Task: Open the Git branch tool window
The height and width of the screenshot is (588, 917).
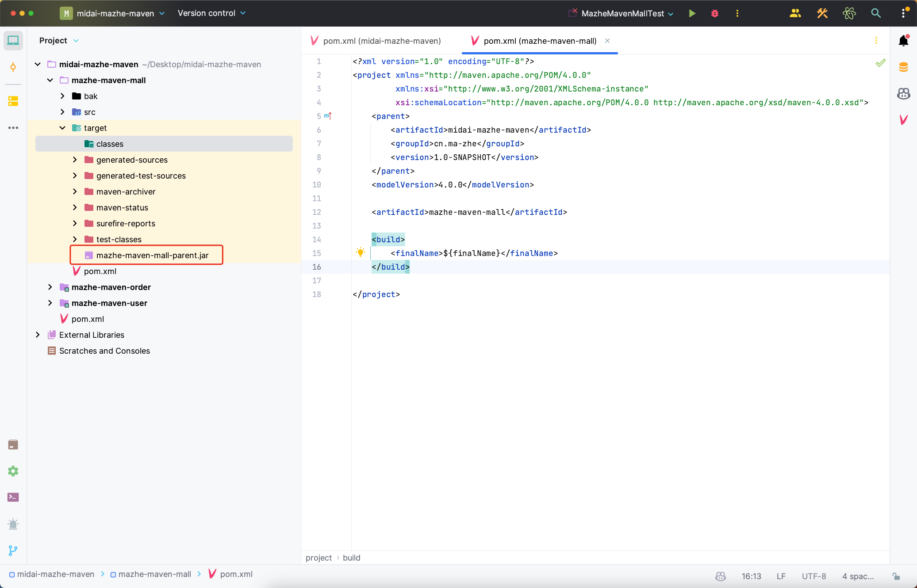Action: (x=13, y=550)
